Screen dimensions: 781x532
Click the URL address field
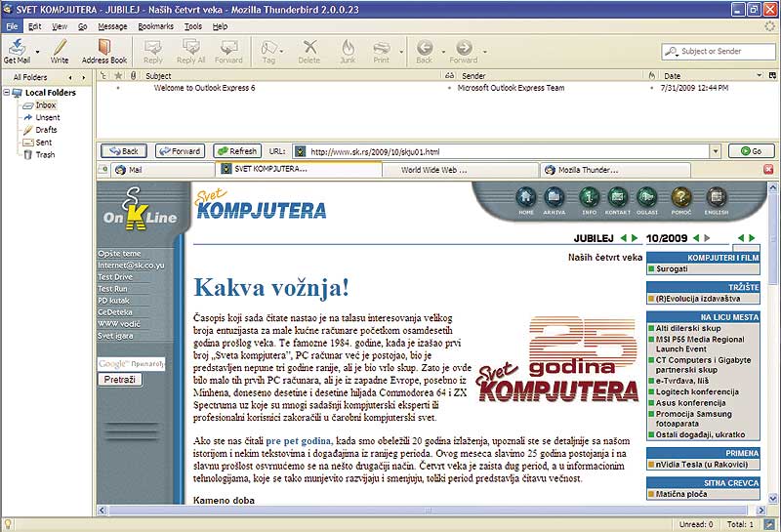tap(501, 151)
